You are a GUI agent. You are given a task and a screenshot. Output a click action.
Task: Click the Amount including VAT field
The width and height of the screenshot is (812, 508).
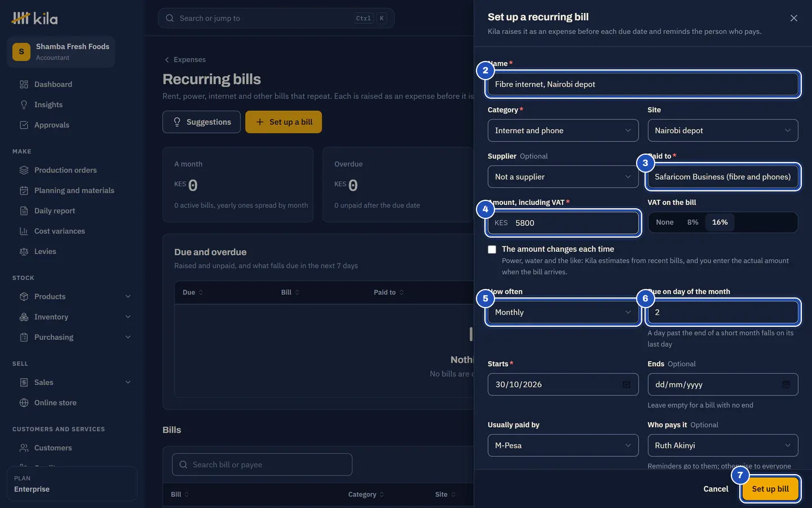[563, 223]
